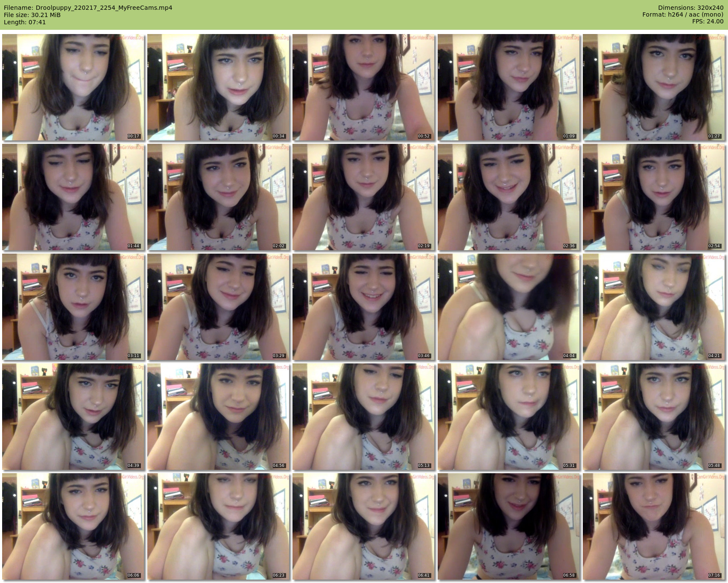Select the "File size: 30.21 MiB" text
The image size is (728, 583).
(32, 15)
